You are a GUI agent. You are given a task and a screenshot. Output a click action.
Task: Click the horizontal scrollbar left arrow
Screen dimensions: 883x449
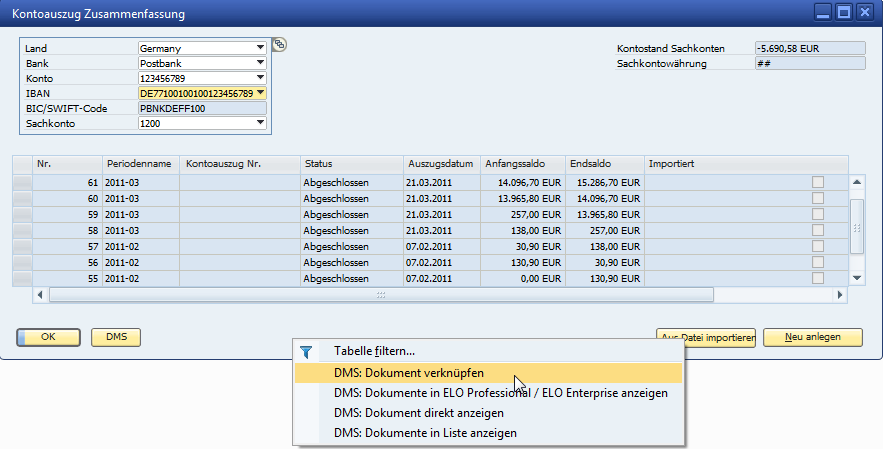(40, 295)
